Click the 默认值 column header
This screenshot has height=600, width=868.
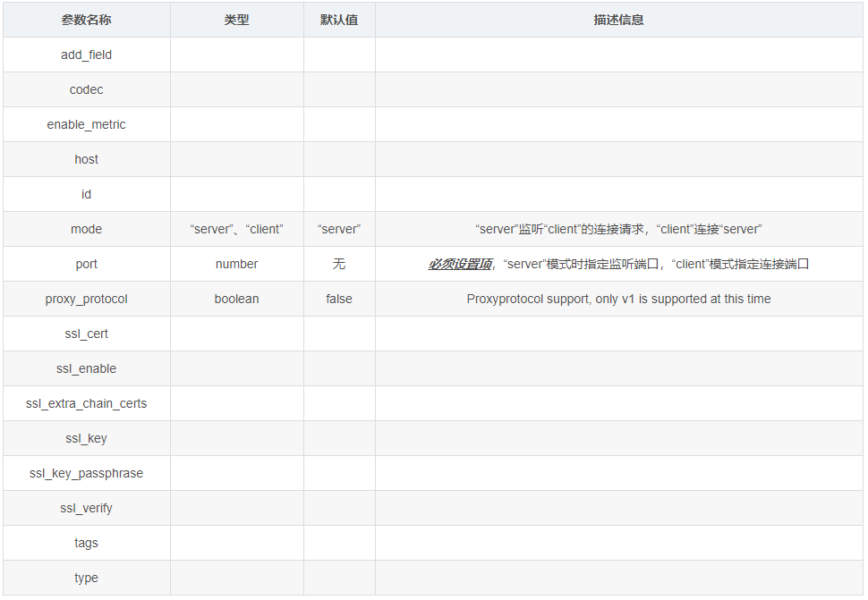(x=339, y=20)
